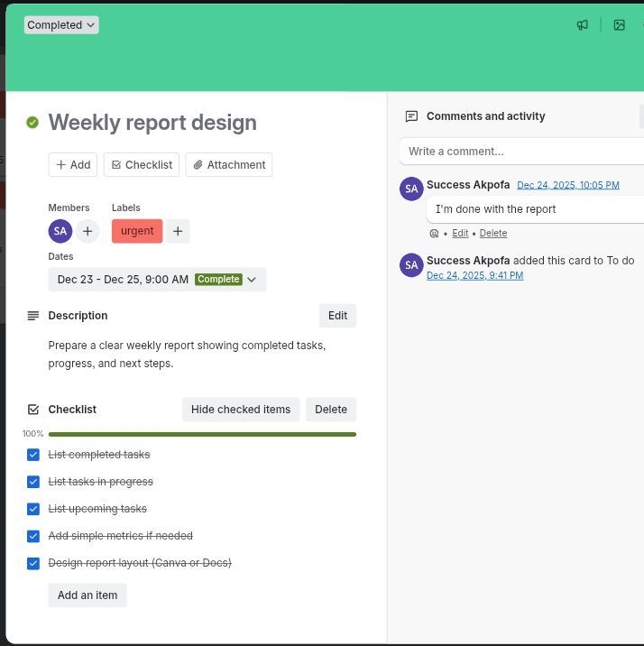Click the Add button under card title
The image size is (644, 646).
click(73, 165)
